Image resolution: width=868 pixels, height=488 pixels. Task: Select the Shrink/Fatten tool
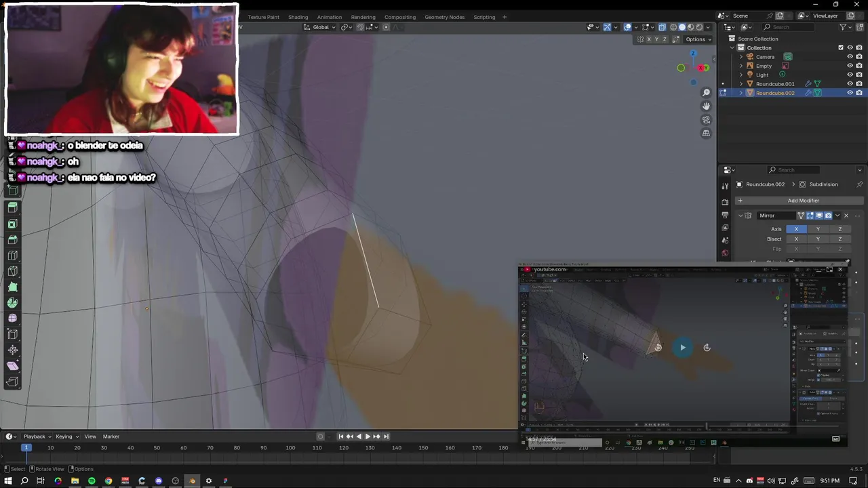(x=12, y=350)
